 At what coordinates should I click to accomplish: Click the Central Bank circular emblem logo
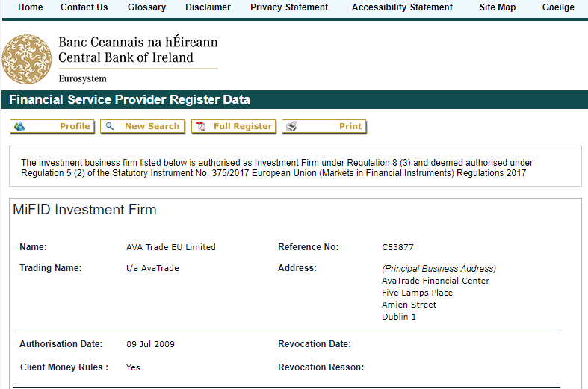point(28,59)
